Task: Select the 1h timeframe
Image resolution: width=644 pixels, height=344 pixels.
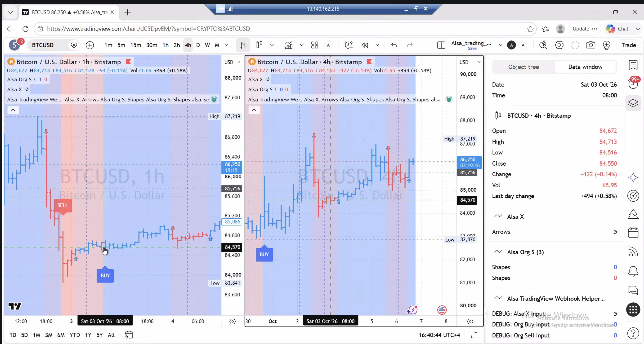Action: (x=165, y=45)
